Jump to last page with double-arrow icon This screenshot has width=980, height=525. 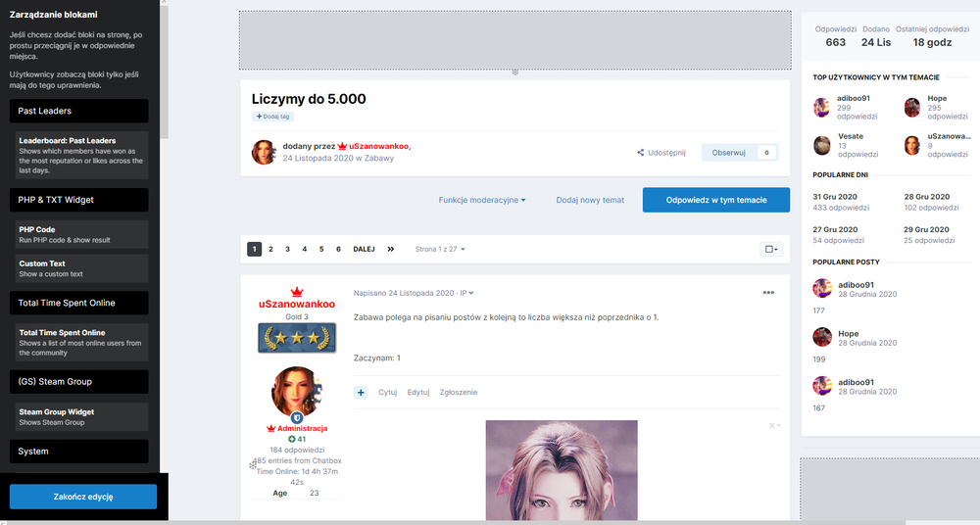click(x=391, y=249)
